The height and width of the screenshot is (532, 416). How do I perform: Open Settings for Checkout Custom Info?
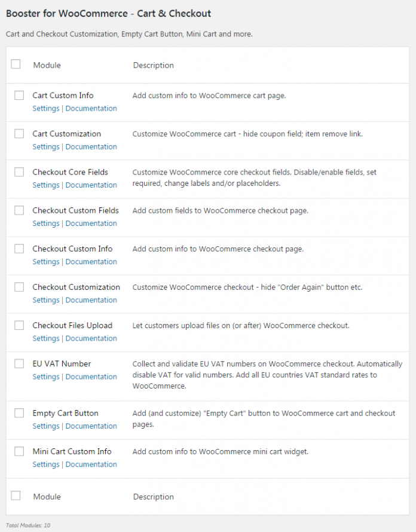click(46, 261)
